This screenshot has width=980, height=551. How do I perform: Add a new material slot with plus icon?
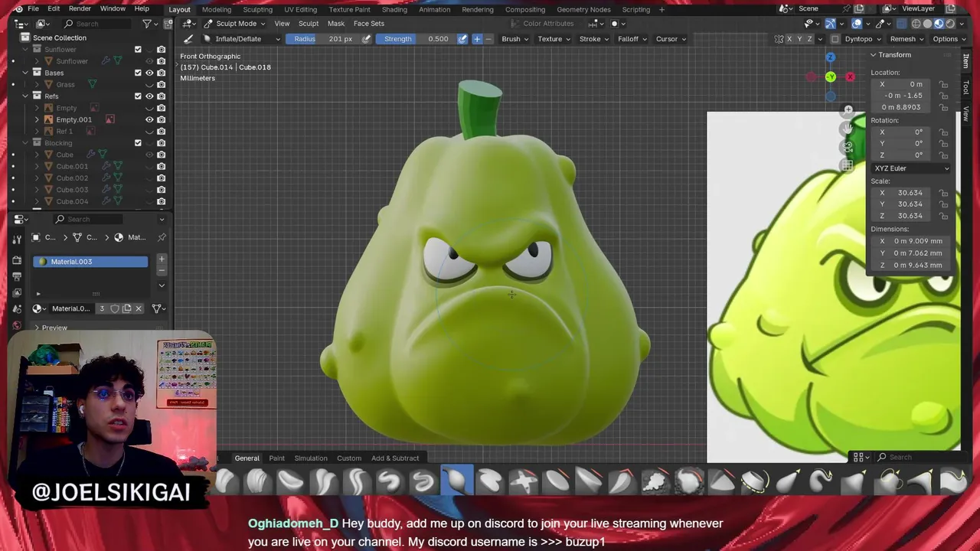[x=162, y=259]
